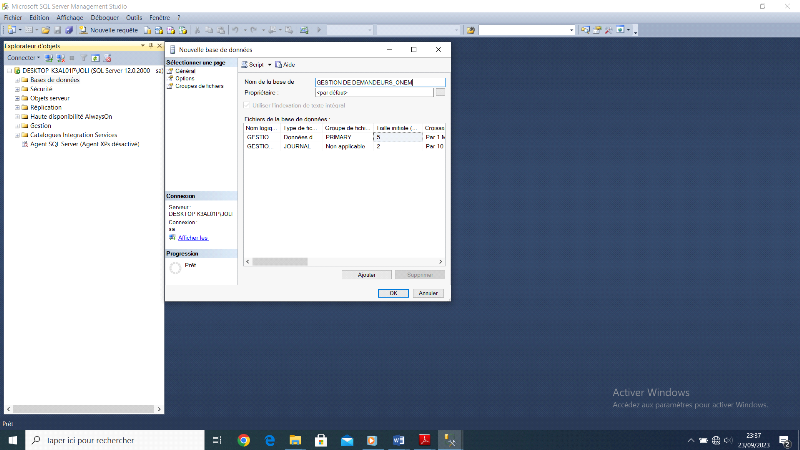Expand the Sécurité tree node
Screen dimensions: 800x450
pos(17,89)
